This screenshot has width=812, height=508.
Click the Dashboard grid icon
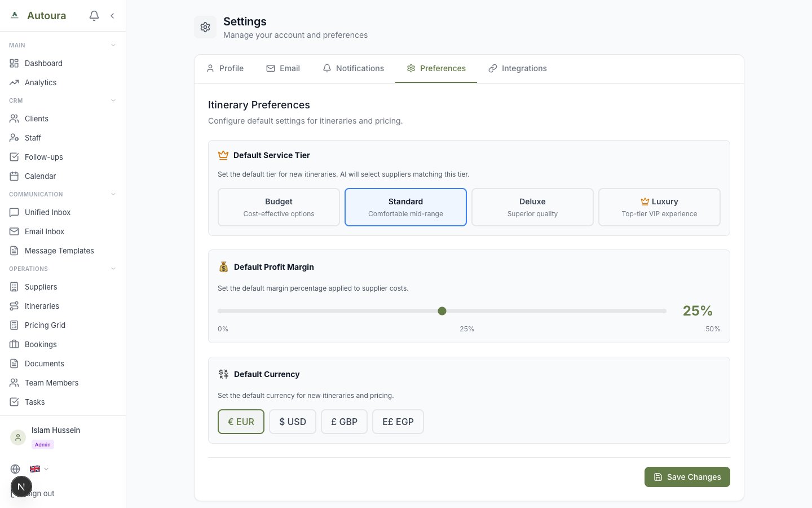14,63
